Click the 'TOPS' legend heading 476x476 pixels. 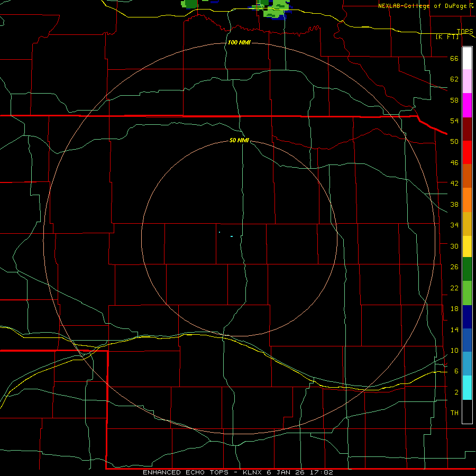465,31
